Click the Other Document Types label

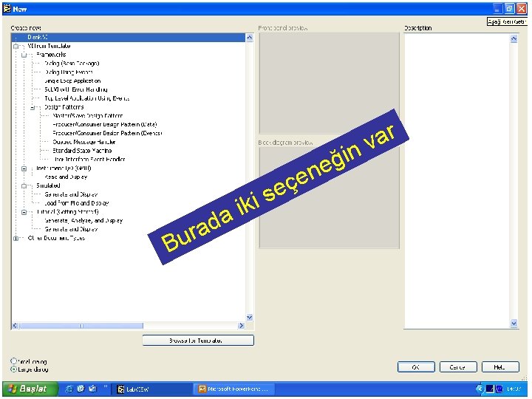click(56, 238)
